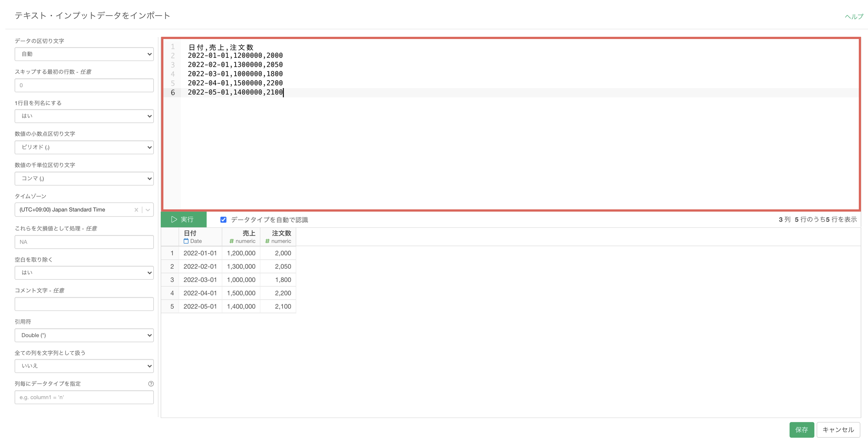
Task: Open the 1行目を列名にする dropdown
Action: 84,116
